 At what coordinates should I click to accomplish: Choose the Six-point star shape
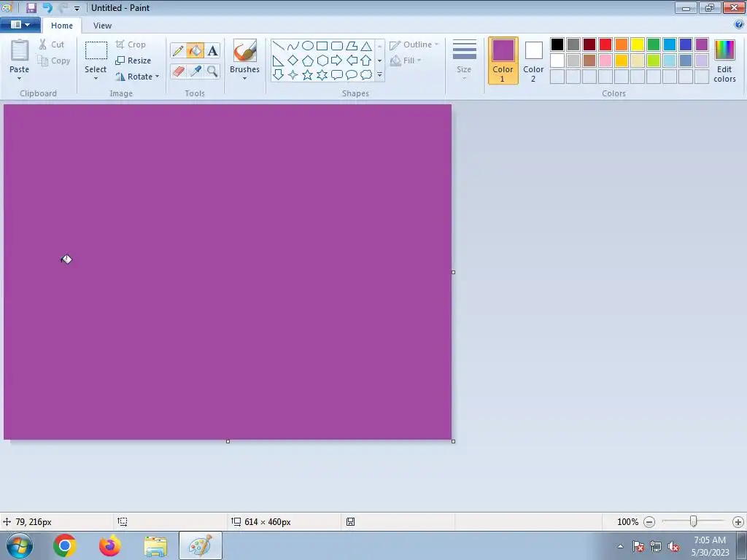[x=322, y=75]
